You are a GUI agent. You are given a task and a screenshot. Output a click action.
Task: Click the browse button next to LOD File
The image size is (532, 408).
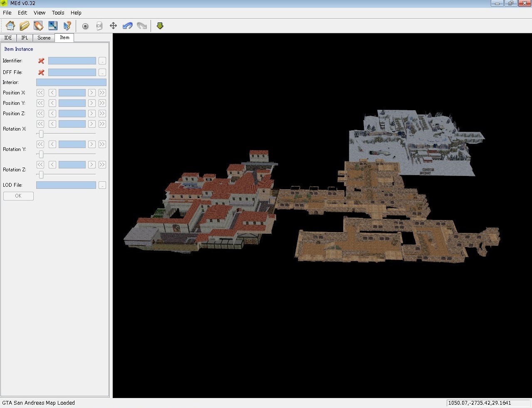pos(102,185)
